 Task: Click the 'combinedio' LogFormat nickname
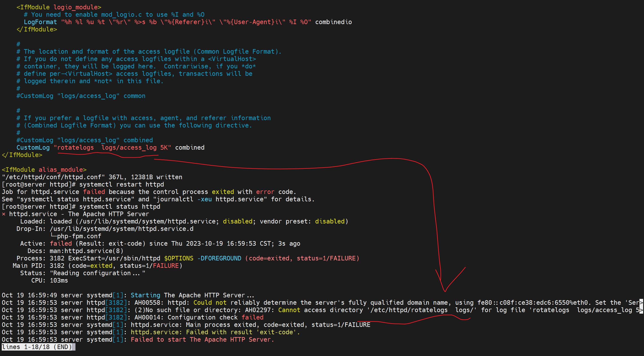click(333, 22)
